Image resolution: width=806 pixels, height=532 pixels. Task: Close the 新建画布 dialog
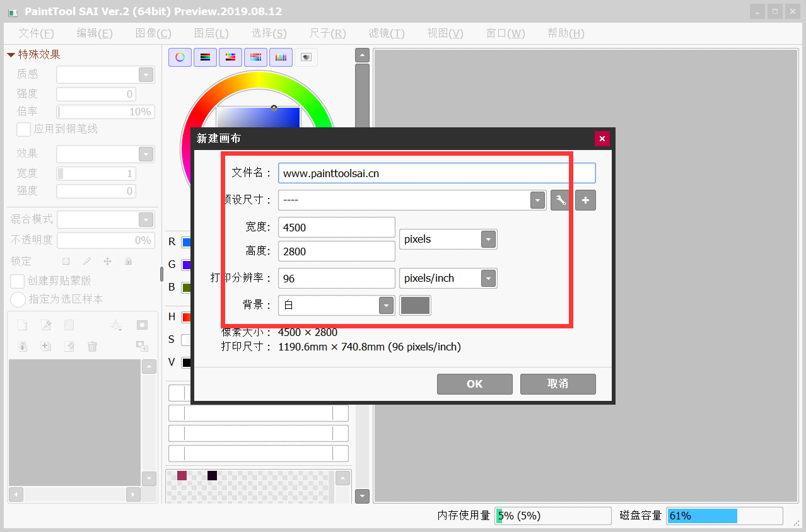click(x=602, y=139)
